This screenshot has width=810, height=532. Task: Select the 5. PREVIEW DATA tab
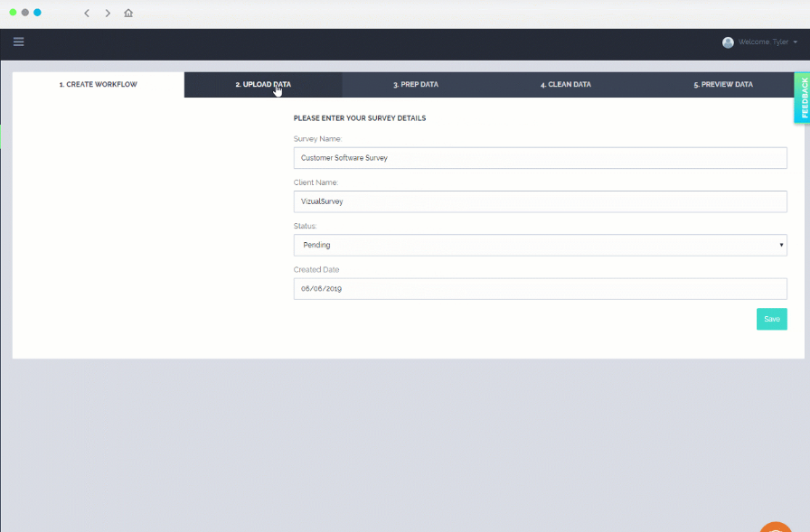[x=722, y=84]
